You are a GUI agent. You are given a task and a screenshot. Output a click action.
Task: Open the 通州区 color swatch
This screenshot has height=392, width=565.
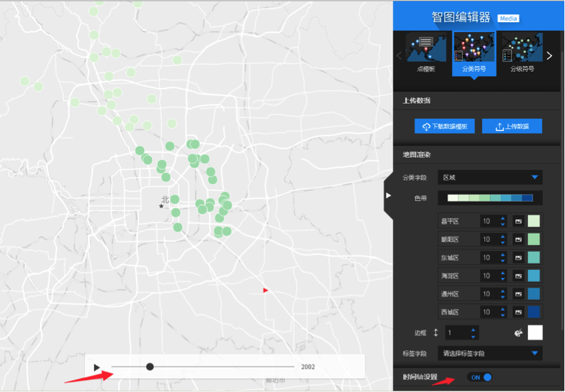[x=534, y=294]
